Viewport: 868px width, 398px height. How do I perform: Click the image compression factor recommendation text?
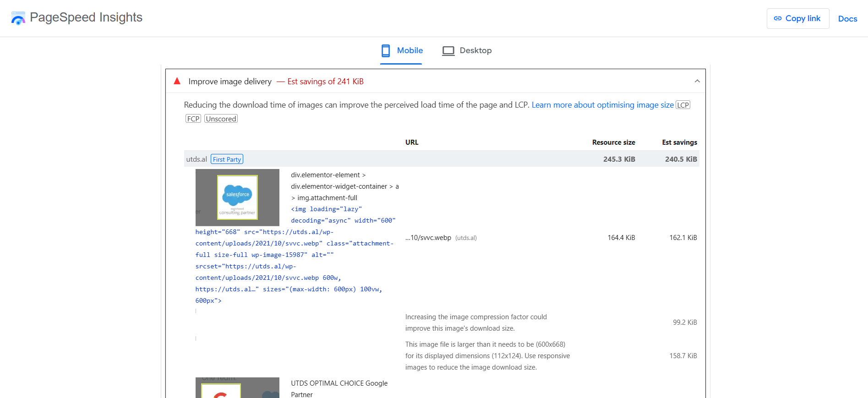[476, 322]
